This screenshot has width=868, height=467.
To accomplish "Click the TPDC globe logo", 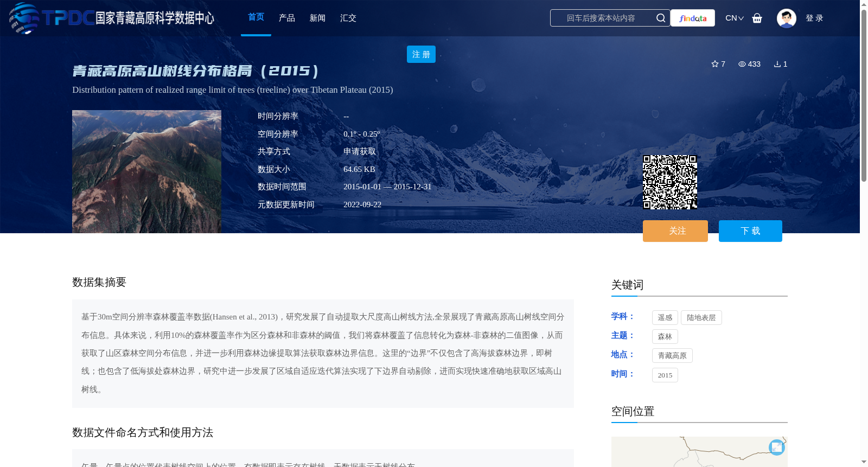I will tap(24, 18).
